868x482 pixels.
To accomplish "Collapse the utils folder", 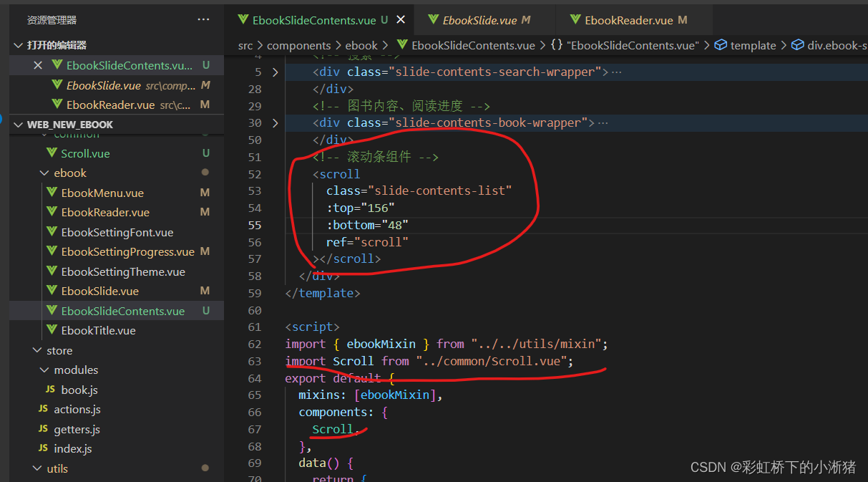I will 57,468.
